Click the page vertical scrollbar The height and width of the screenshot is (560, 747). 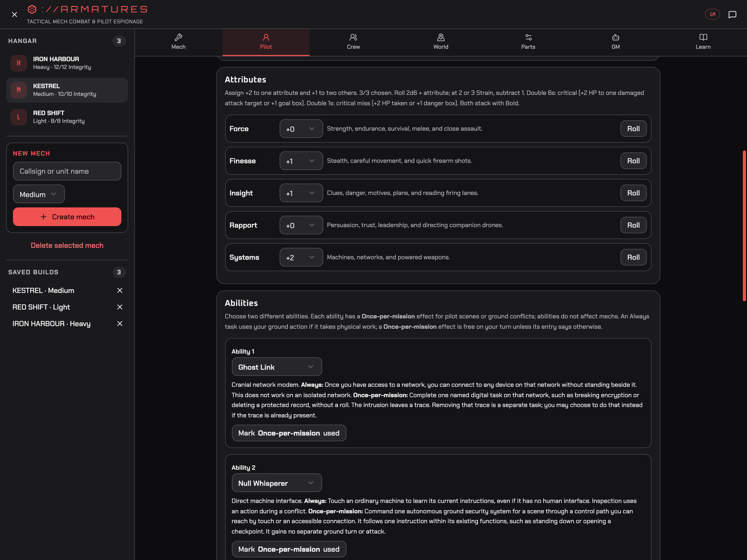point(744,226)
